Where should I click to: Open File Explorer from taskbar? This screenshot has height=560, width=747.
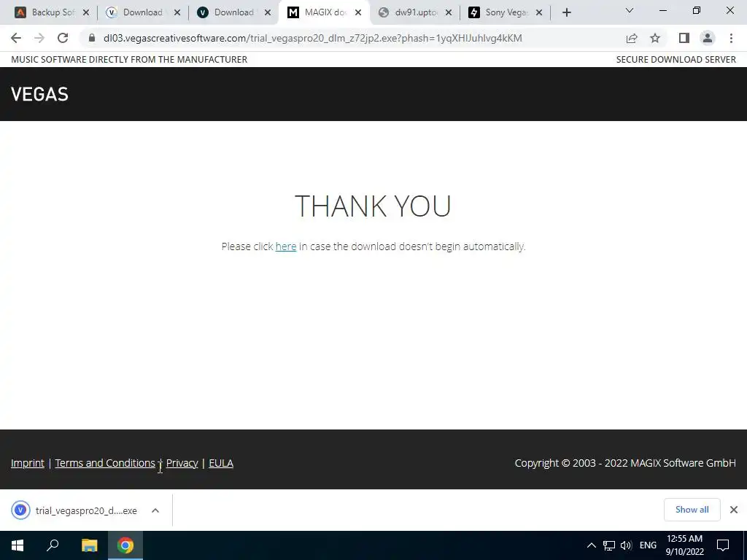89,545
